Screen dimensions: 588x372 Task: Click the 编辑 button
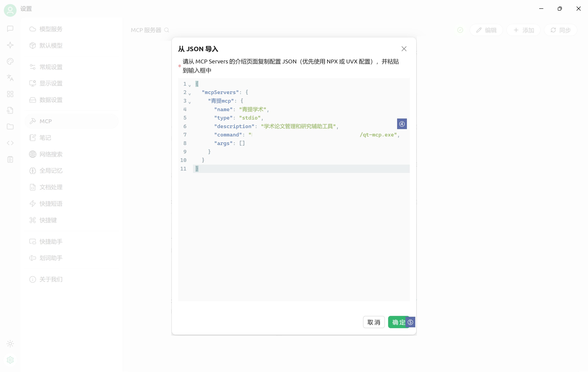click(x=486, y=30)
